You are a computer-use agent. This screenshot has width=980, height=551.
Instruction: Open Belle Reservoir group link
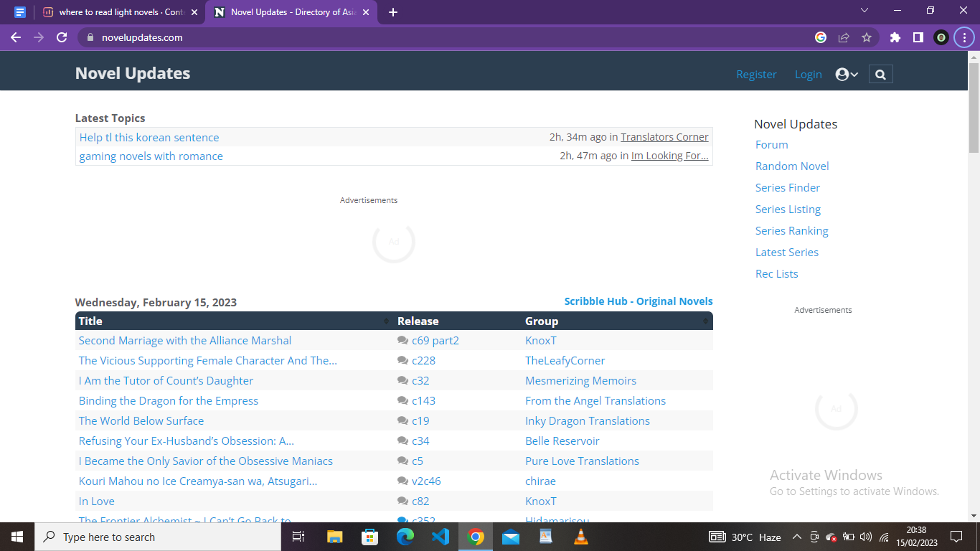coord(562,441)
